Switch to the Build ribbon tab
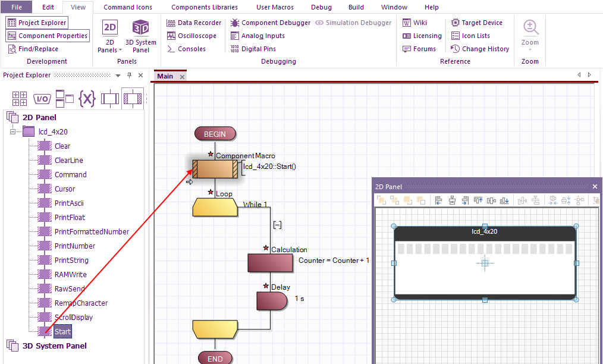Image resolution: width=603 pixels, height=364 pixels. coord(356,7)
